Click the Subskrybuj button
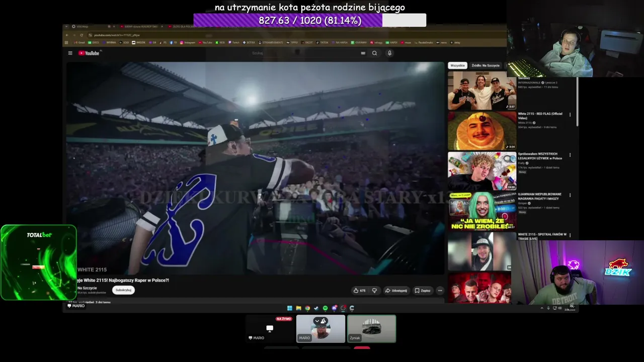 123,290
